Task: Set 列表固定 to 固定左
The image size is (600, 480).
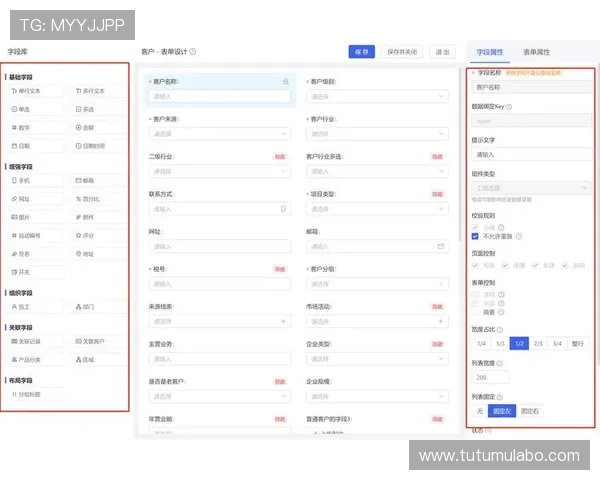Action: click(502, 411)
